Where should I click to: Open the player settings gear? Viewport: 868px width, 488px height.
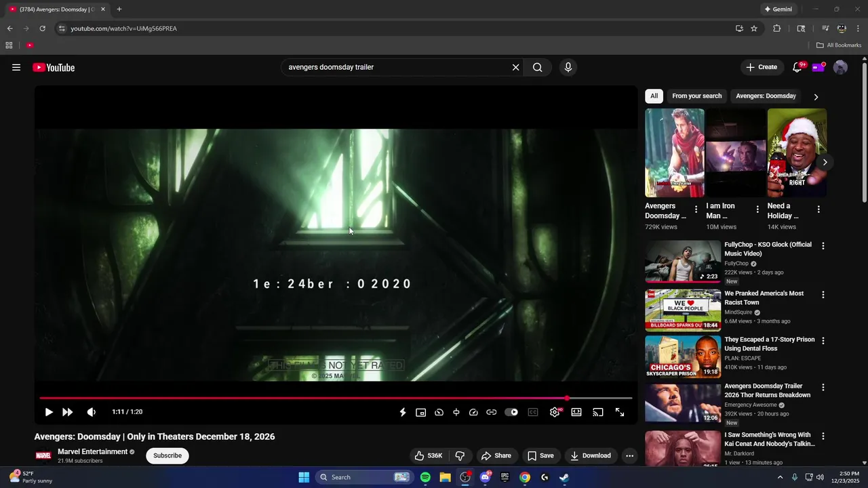pos(555,412)
